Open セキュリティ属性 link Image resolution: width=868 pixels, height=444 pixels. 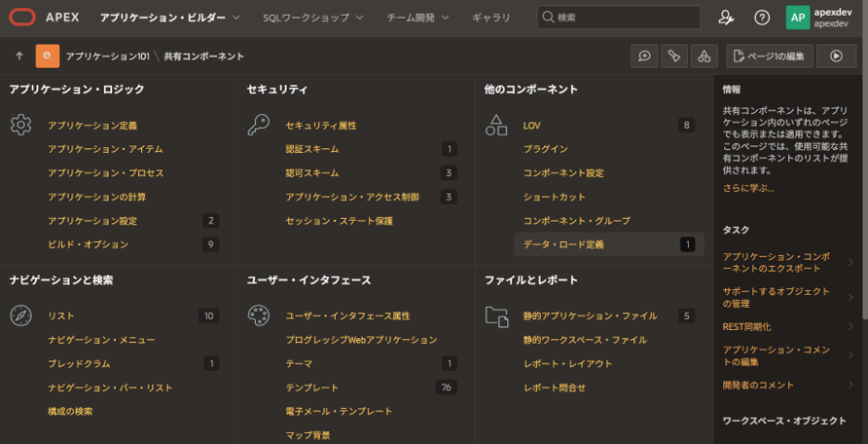321,126
